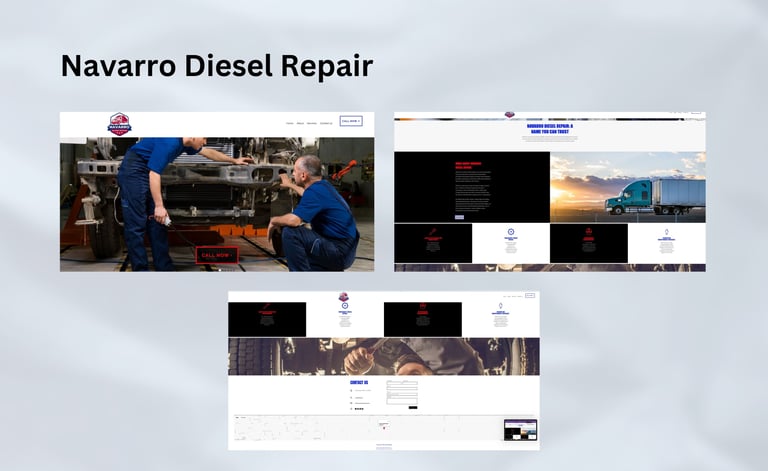Click the first contact form input field
This screenshot has height=471, width=768.
pos(394,382)
